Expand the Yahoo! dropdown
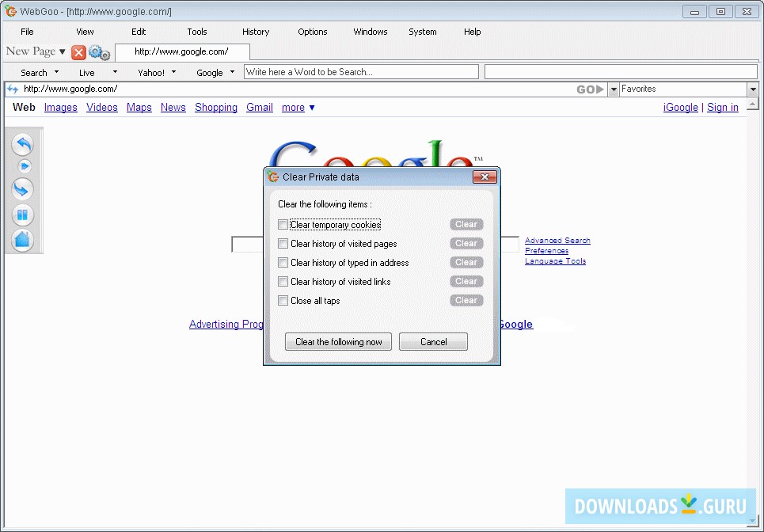The image size is (764, 532). [x=173, y=72]
